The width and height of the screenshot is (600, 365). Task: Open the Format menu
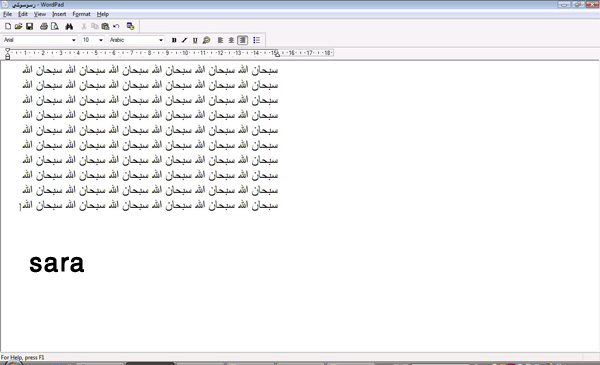click(x=82, y=14)
